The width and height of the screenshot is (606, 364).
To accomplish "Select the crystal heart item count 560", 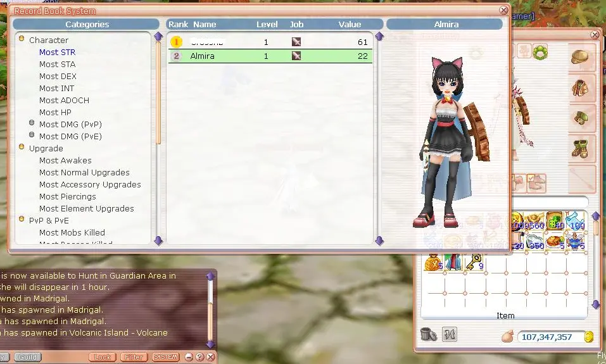I will pyautogui.click(x=535, y=242).
